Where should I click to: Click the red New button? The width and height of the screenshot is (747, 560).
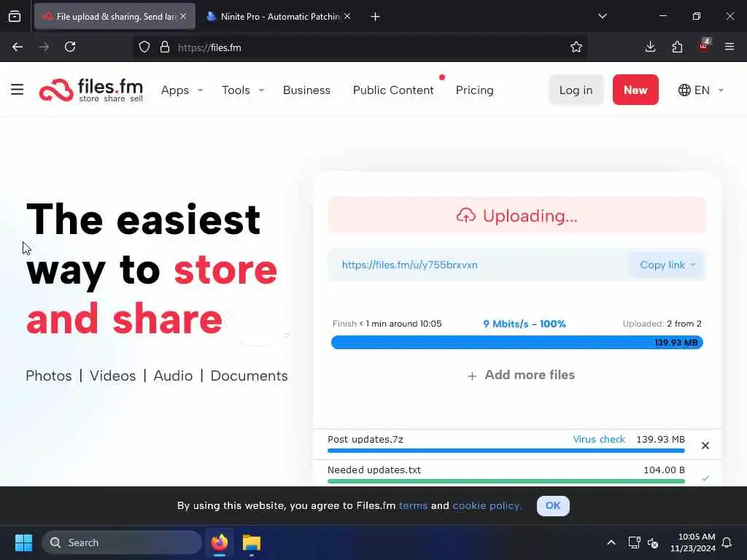pos(635,90)
